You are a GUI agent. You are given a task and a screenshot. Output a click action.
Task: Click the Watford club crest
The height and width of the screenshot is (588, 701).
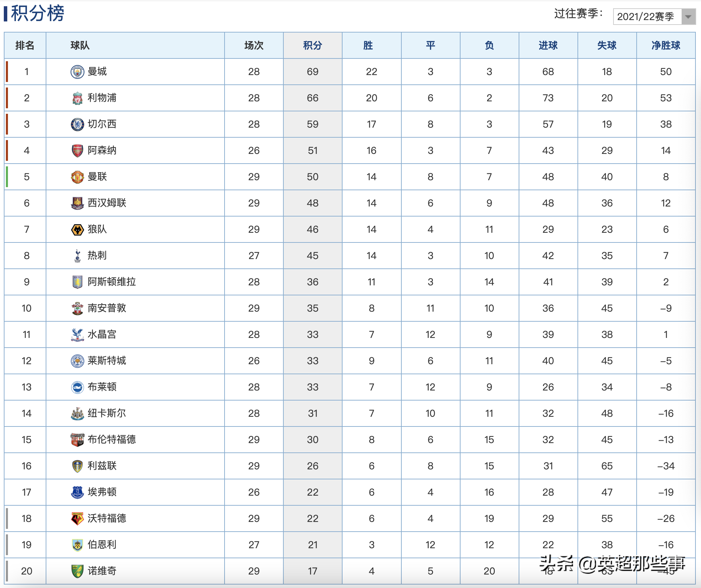pos(77,519)
